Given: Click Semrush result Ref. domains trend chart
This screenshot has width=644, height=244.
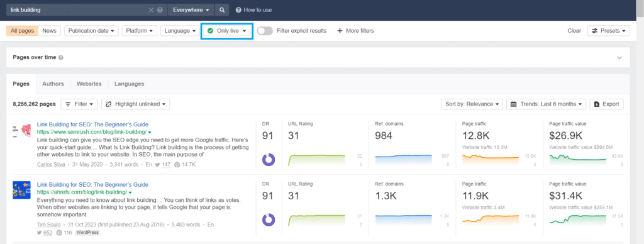Looking at the screenshot, I should [x=404, y=160].
